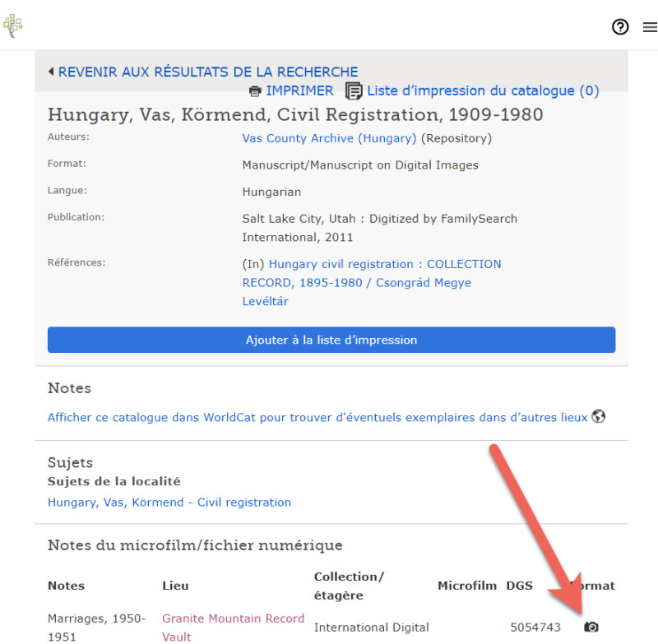This screenshot has width=658, height=644.
Task: Click the Salt Lake City publication text
Action: pos(379,228)
